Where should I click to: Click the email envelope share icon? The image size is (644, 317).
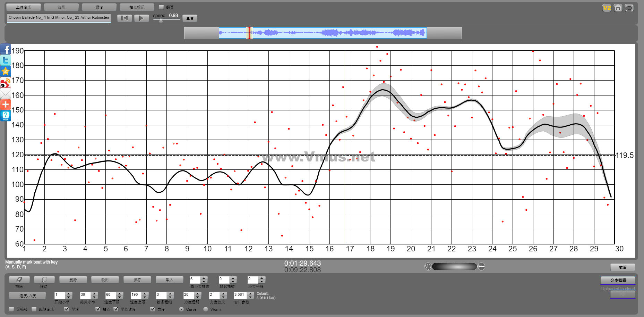6,94
